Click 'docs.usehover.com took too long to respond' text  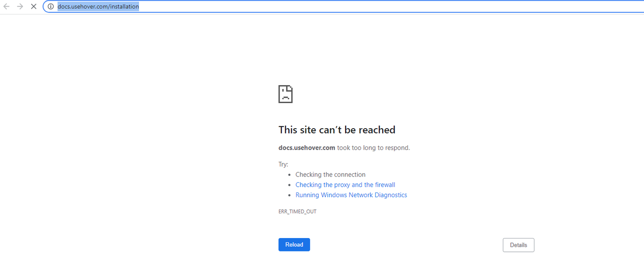(x=344, y=147)
